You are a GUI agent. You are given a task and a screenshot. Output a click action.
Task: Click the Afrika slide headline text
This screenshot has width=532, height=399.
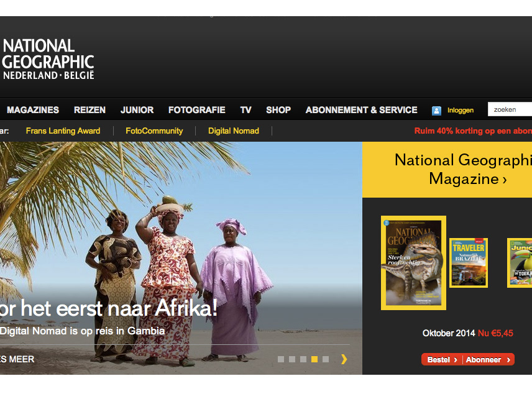tap(109, 308)
